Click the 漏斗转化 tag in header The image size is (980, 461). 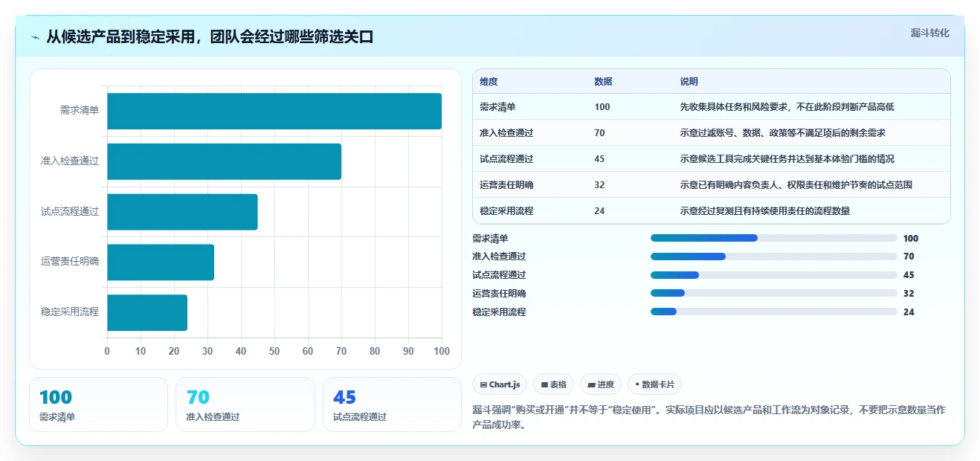click(929, 33)
